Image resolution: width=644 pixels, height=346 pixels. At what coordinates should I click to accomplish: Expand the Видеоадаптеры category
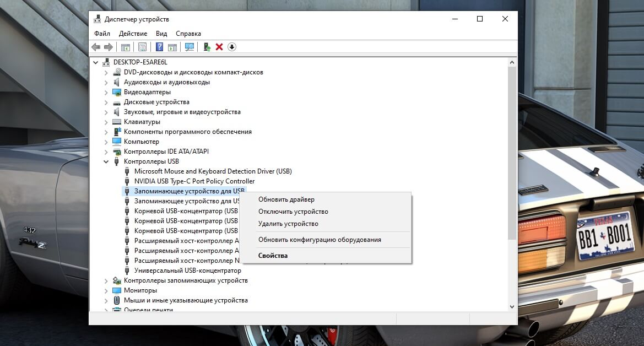tap(106, 92)
